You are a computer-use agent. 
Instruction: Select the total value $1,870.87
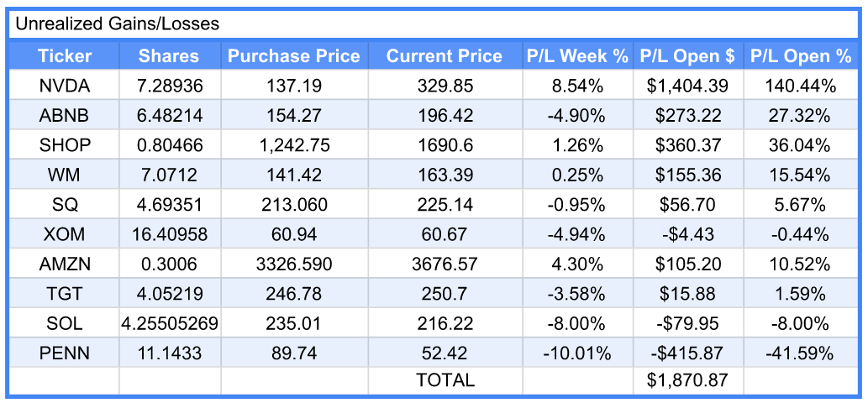point(687,381)
